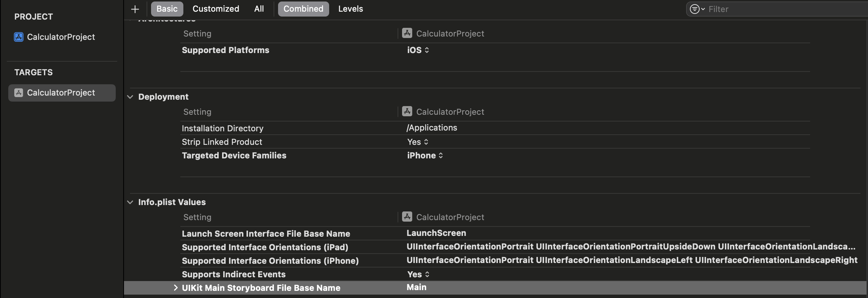Viewport: 868px width, 298px height.
Task: Collapse the Deployment section
Action: click(x=130, y=97)
